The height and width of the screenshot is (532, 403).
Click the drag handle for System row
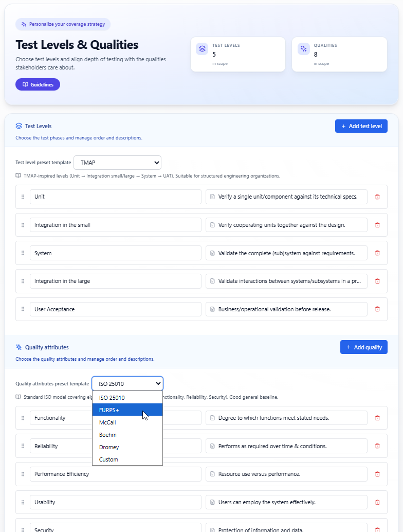point(23,253)
